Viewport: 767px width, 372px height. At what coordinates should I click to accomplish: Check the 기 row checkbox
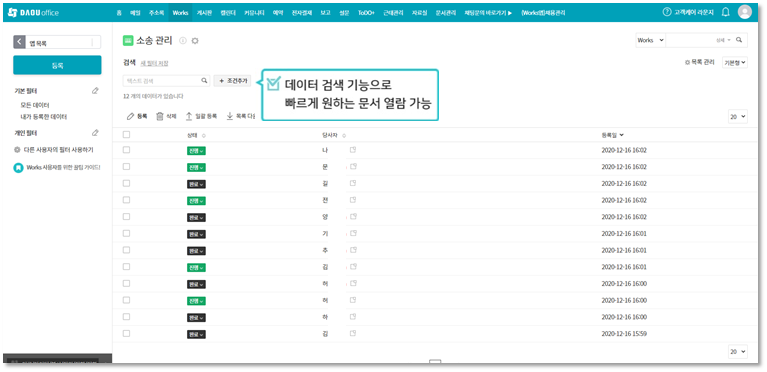126,233
